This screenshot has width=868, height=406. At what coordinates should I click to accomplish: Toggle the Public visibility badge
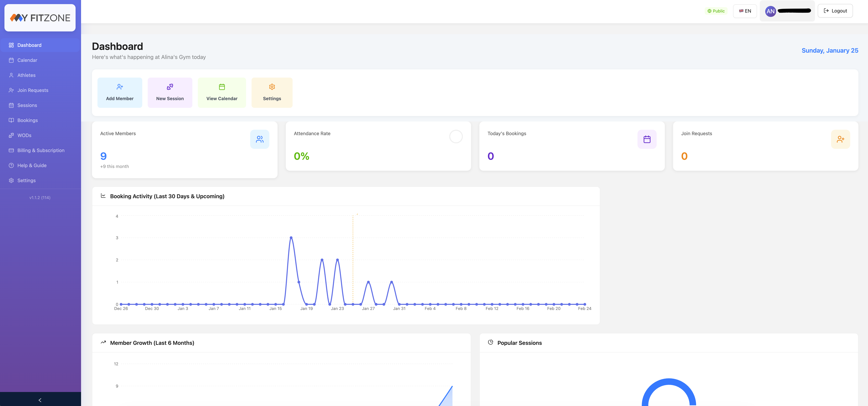click(x=716, y=11)
